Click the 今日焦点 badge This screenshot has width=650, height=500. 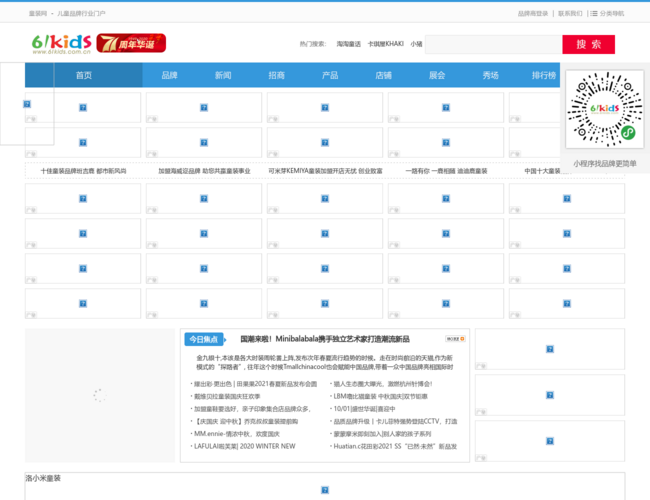tap(205, 339)
